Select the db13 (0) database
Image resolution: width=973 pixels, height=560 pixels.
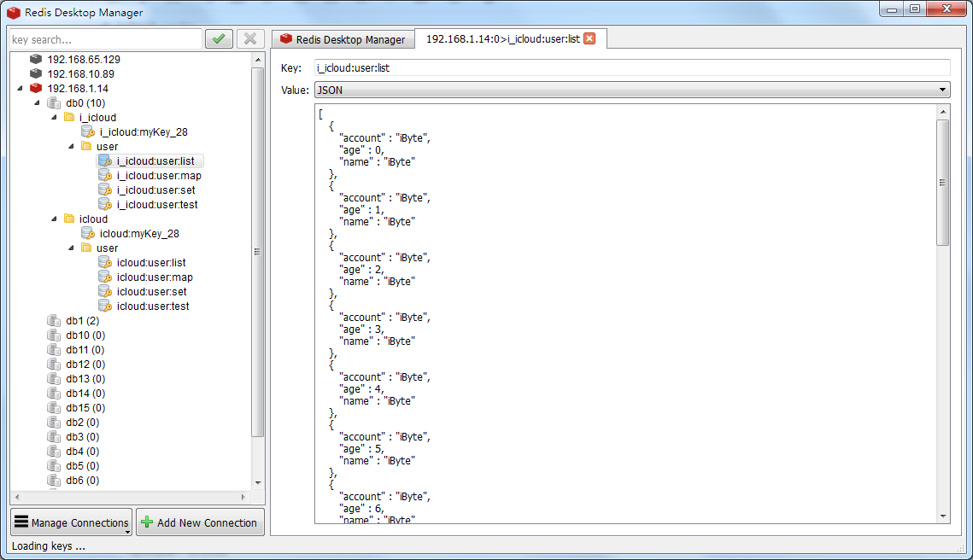(85, 378)
